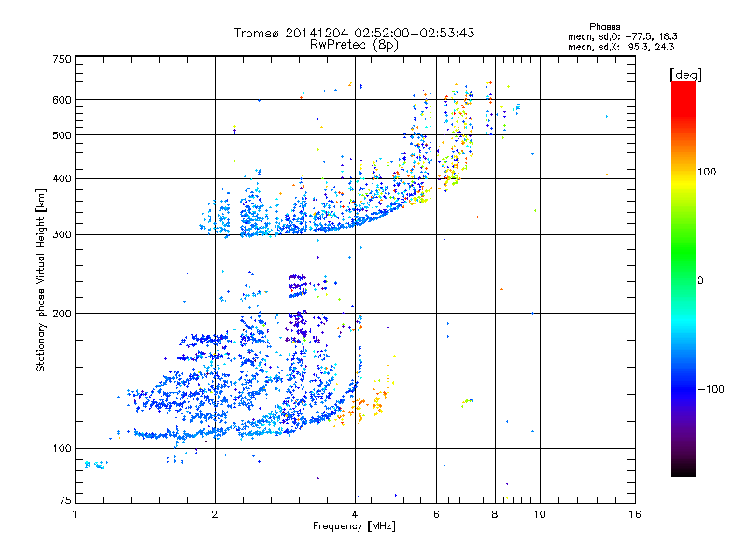Click the '[deg]' colorbar unit label

tap(685, 75)
